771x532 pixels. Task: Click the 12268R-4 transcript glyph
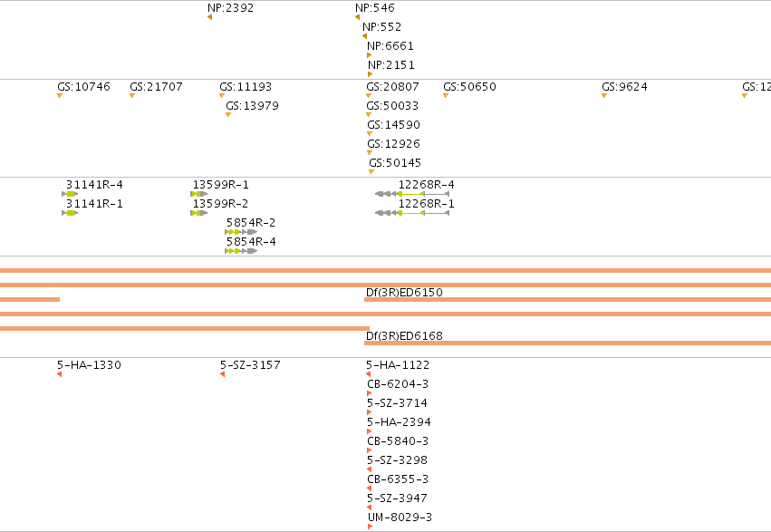coord(412,194)
